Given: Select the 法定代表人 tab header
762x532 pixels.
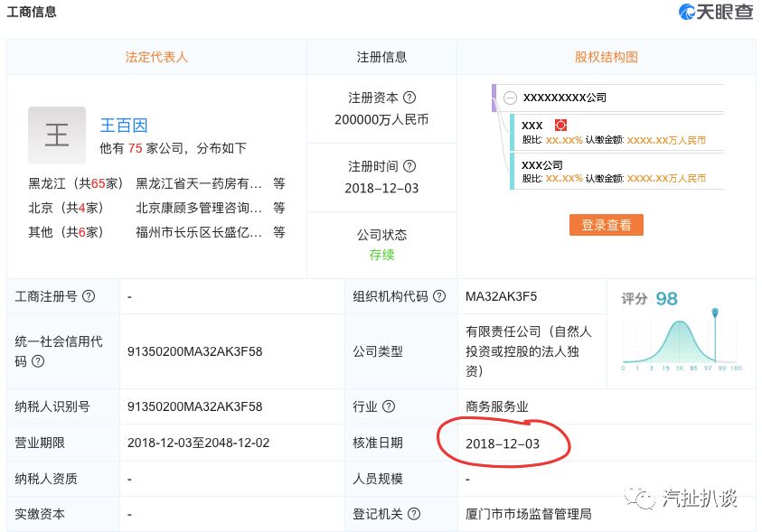Looking at the screenshot, I should click(156, 57).
